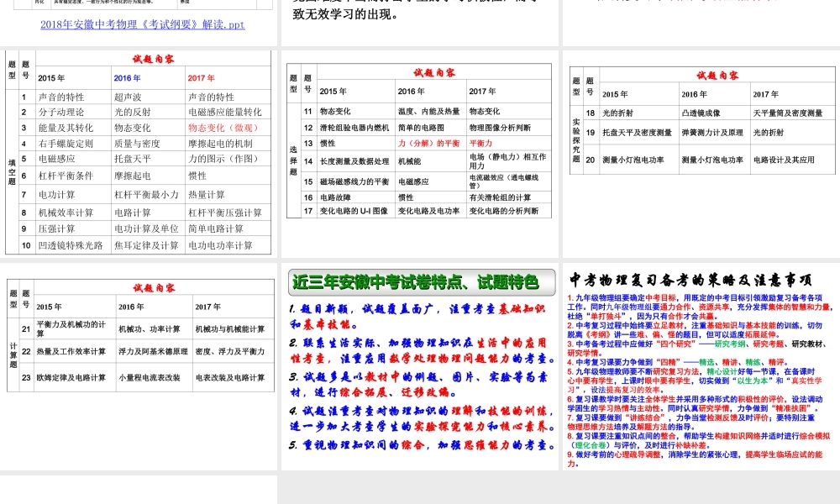Click bullet 5 重视物理知识间的综合
The image size is (840, 504).
pyautogui.click(x=422, y=444)
